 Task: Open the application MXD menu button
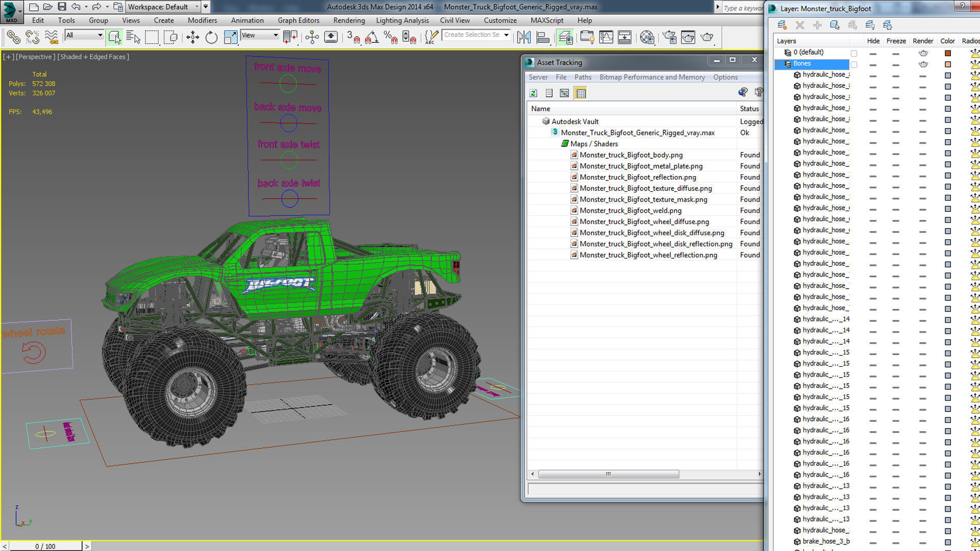pyautogui.click(x=11, y=12)
